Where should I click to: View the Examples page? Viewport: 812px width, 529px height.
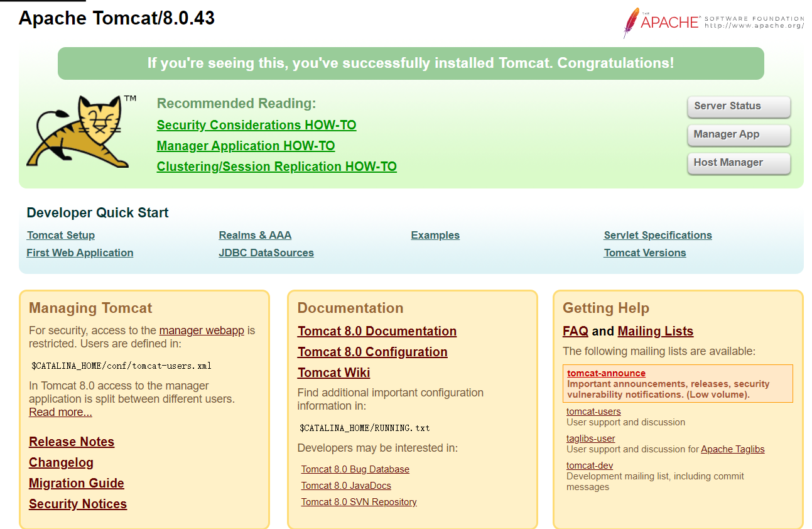click(435, 235)
